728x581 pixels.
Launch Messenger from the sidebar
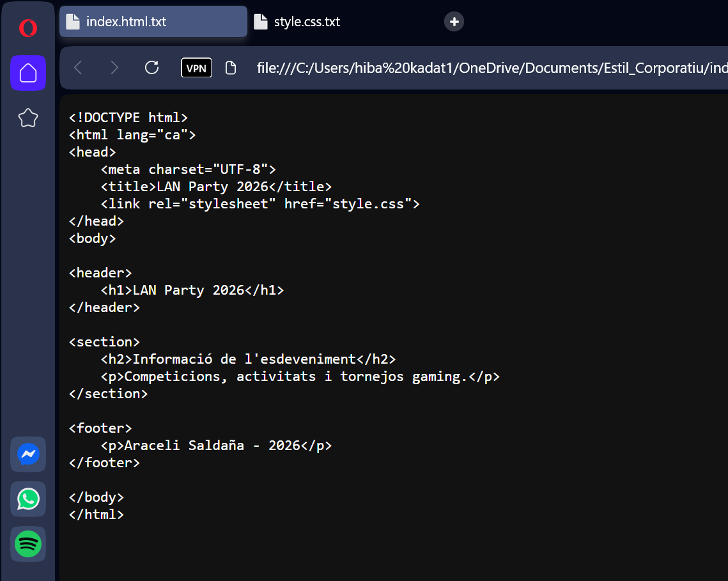tap(28, 454)
